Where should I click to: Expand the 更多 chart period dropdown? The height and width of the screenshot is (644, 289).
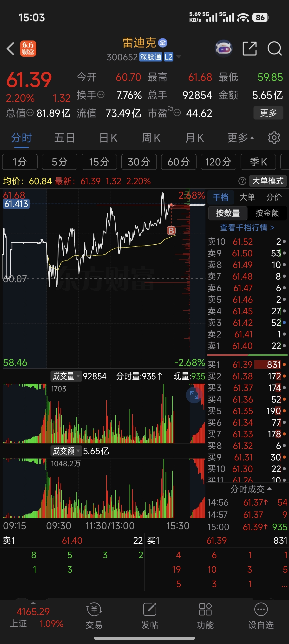click(x=241, y=137)
